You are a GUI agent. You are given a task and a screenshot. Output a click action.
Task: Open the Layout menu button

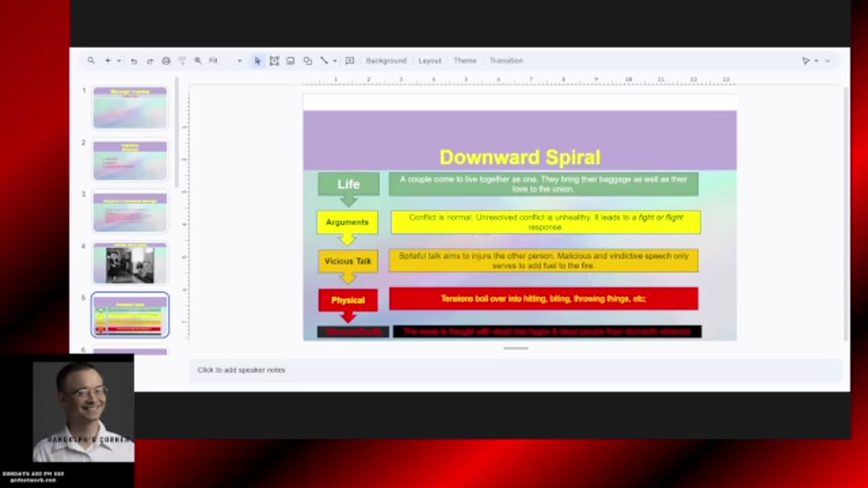click(430, 60)
